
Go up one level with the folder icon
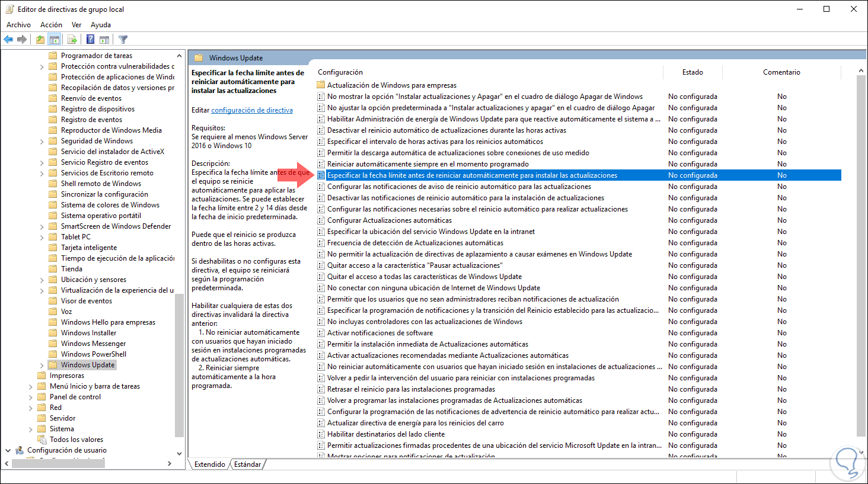coord(40,40)
